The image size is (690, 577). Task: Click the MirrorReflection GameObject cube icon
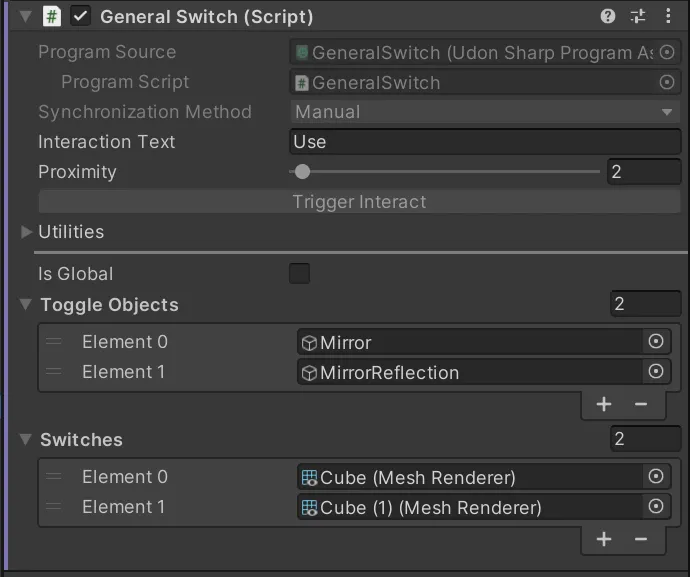click(309, 373)
